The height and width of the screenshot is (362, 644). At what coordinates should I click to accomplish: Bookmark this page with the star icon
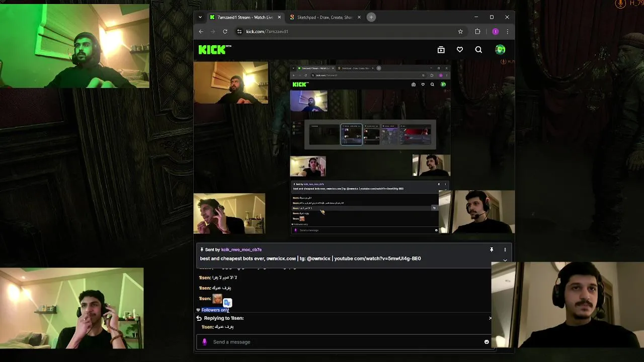click(460, 32)
